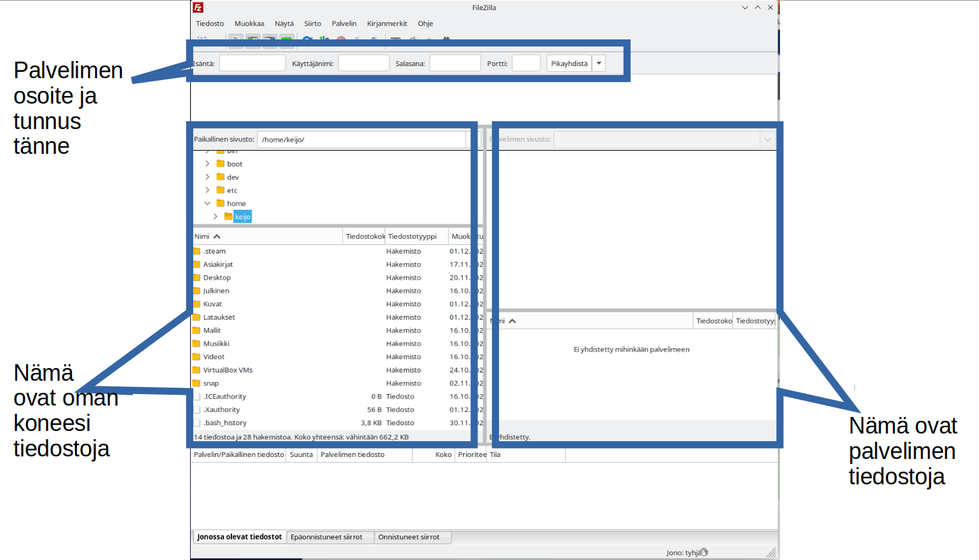This screenshot has height=560, width=979.
Task: Click the Salasana password field
Action: pyautogui.click(x=455, y=64)
